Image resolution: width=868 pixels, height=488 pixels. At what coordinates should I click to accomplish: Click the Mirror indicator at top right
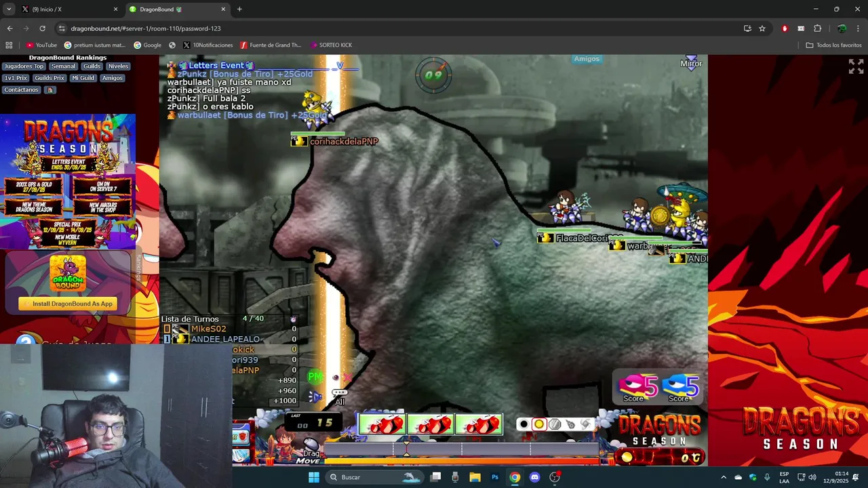691,63
